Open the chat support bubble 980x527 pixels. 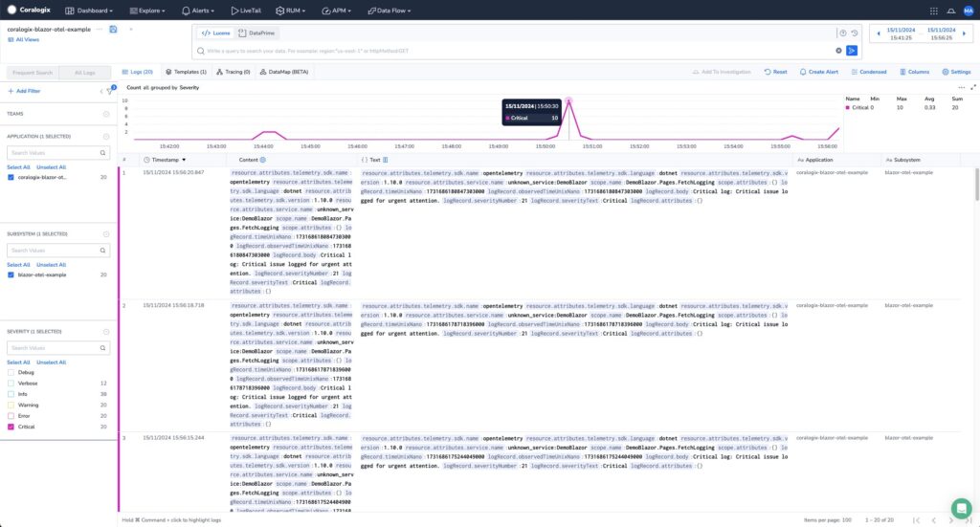[961, 508]
